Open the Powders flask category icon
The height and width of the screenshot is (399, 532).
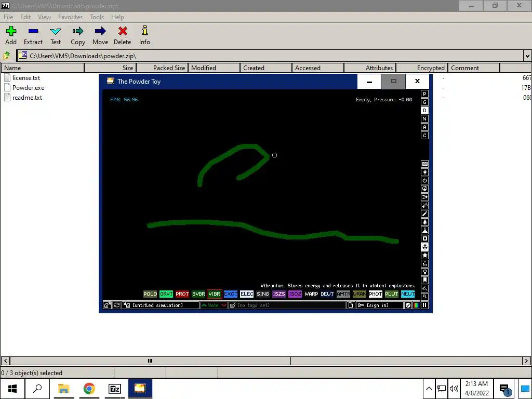424,230
